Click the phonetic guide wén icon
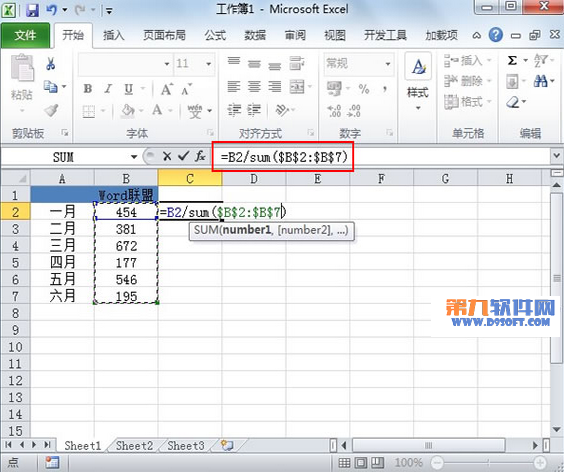The width and height of the screenshot is (564, 472). point(195,111)
